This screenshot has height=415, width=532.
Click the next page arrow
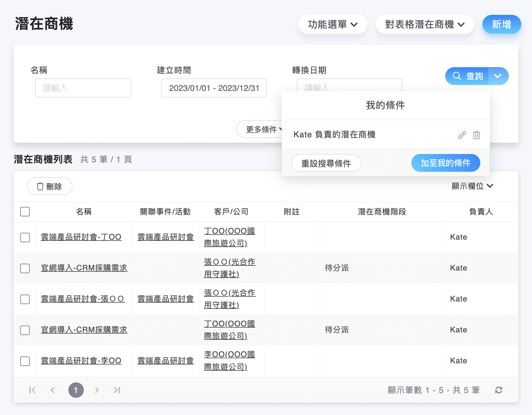97,390
